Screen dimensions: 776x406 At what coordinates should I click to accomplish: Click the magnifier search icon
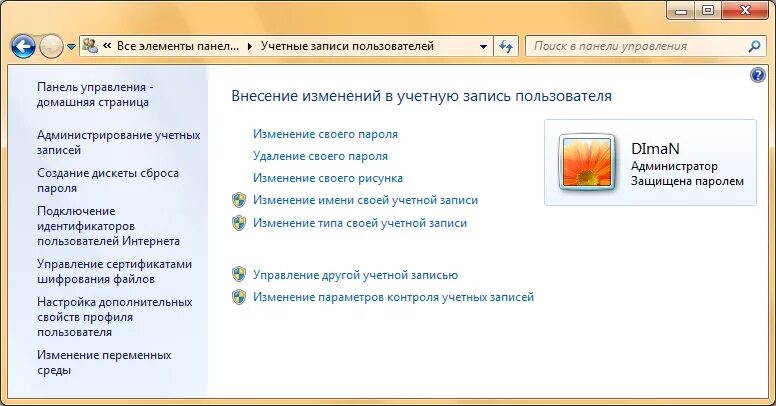tap(754, 47)
